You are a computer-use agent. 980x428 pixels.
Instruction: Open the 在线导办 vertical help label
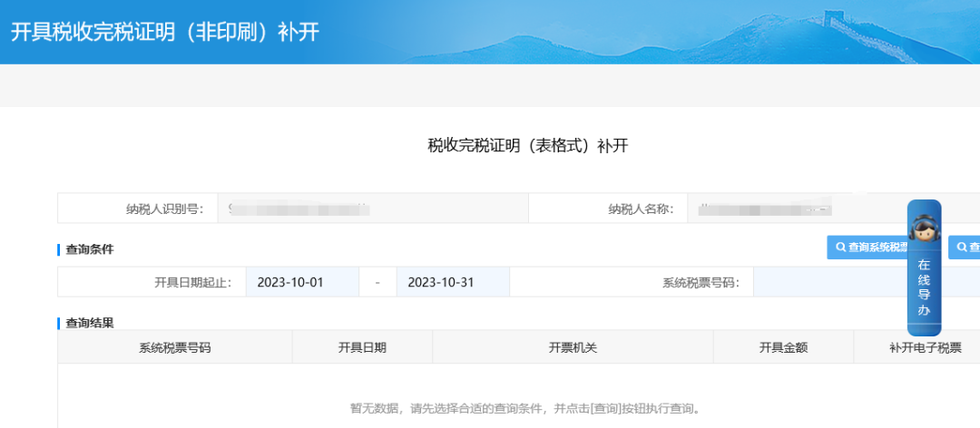924,287
